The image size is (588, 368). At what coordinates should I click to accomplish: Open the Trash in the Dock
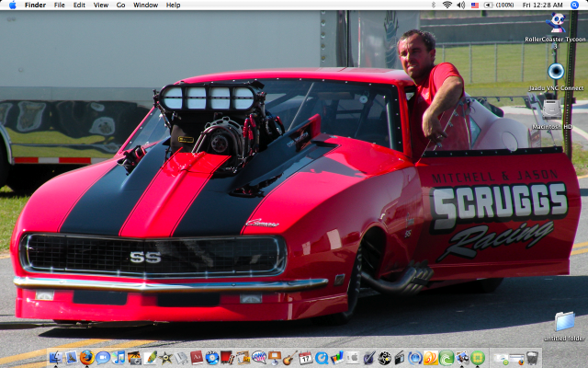pyautogui.click(x=532, y=357)
